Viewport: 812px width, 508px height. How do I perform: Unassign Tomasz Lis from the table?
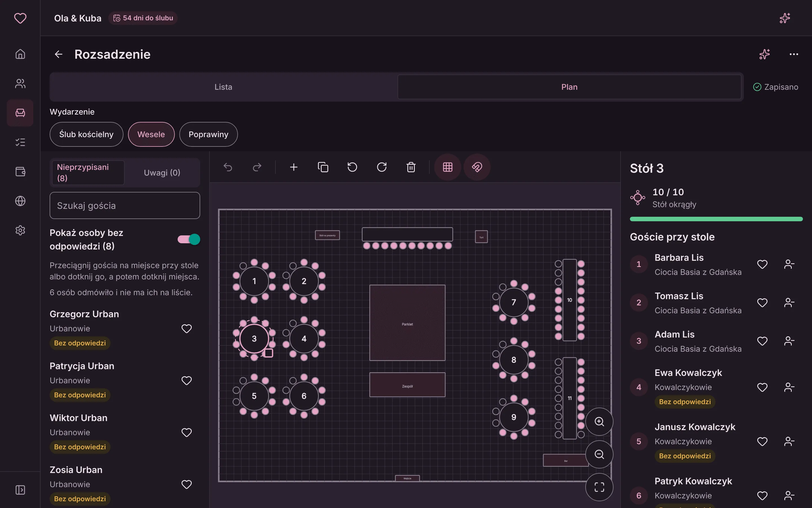point(789,303)
